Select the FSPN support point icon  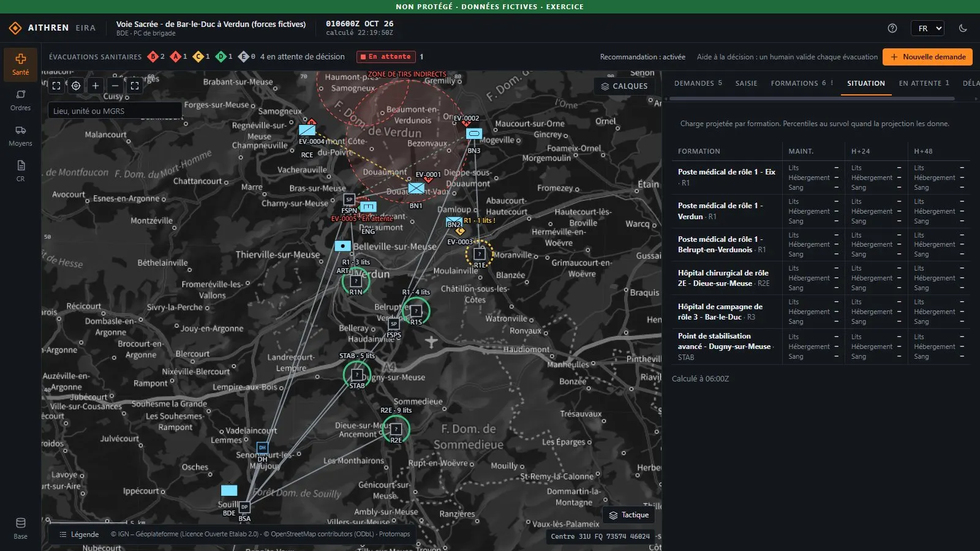point(349,200)
